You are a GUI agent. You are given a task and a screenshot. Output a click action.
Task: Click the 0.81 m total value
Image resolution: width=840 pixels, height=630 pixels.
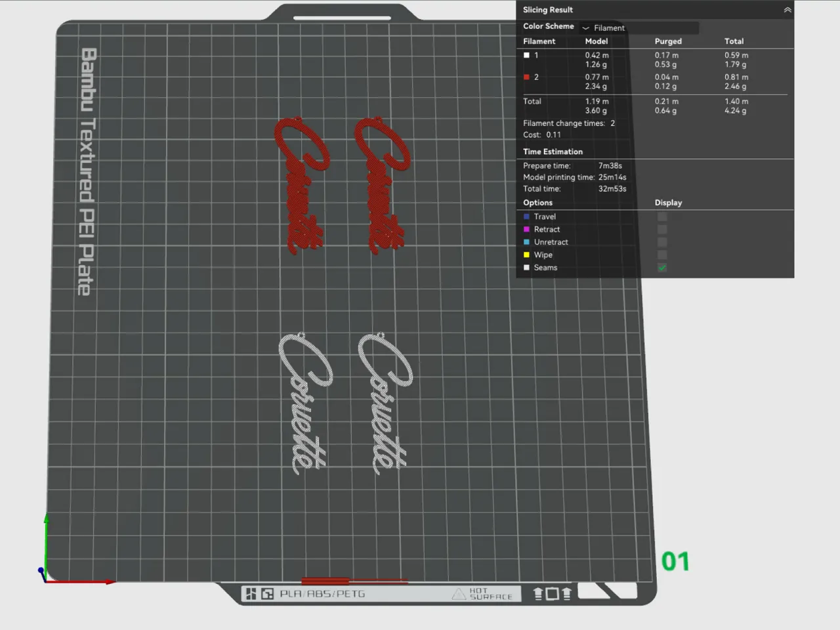click(736, 77)
